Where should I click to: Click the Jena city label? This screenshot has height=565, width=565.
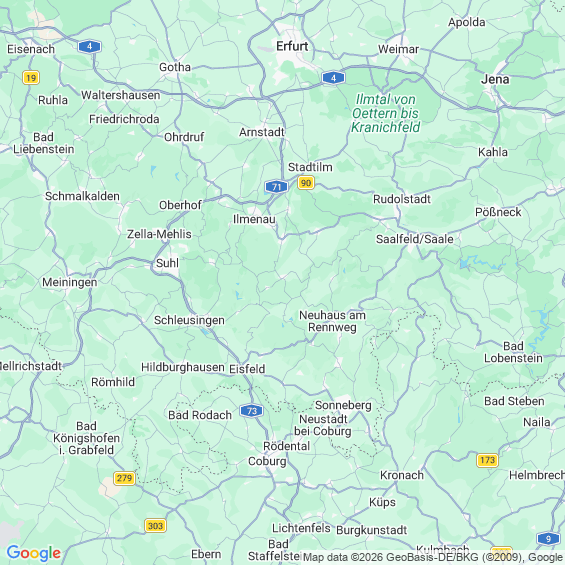pyautogui.click(x=495, y=79)
